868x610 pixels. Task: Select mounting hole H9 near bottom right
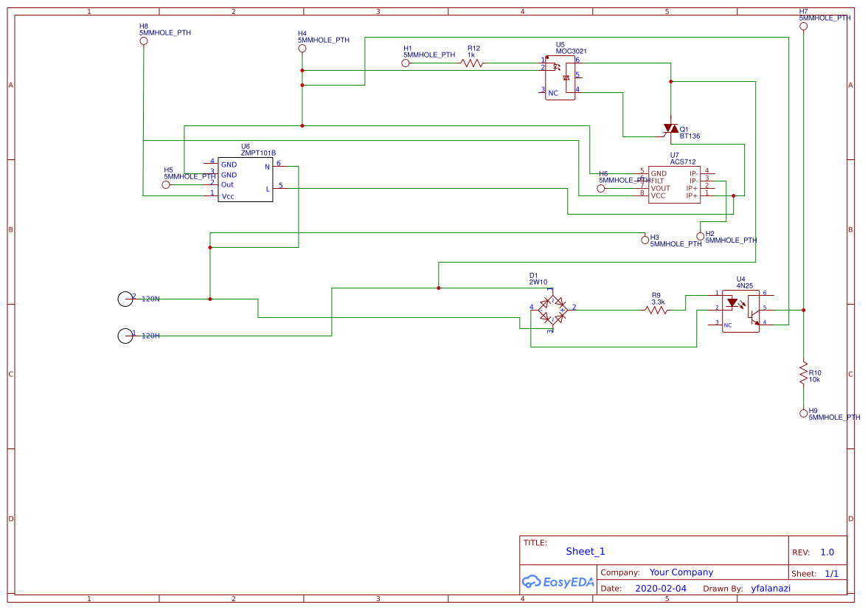click(803, 413)
